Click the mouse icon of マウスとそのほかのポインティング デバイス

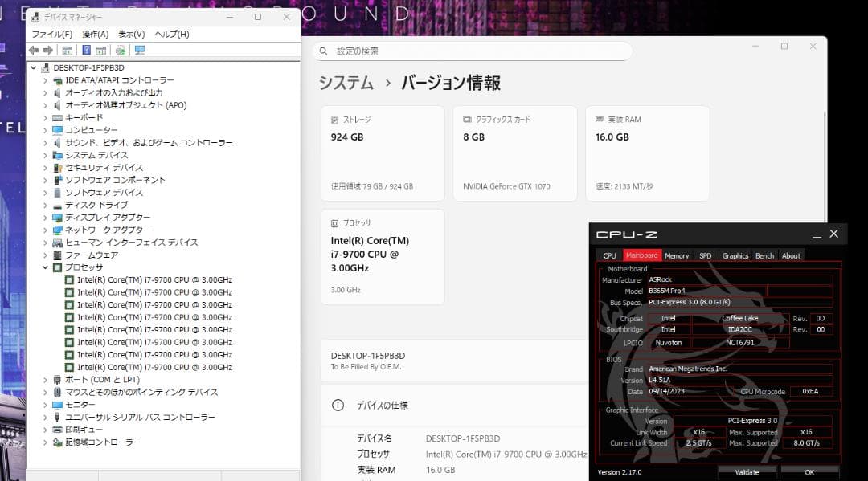click(x=57, y=392)
